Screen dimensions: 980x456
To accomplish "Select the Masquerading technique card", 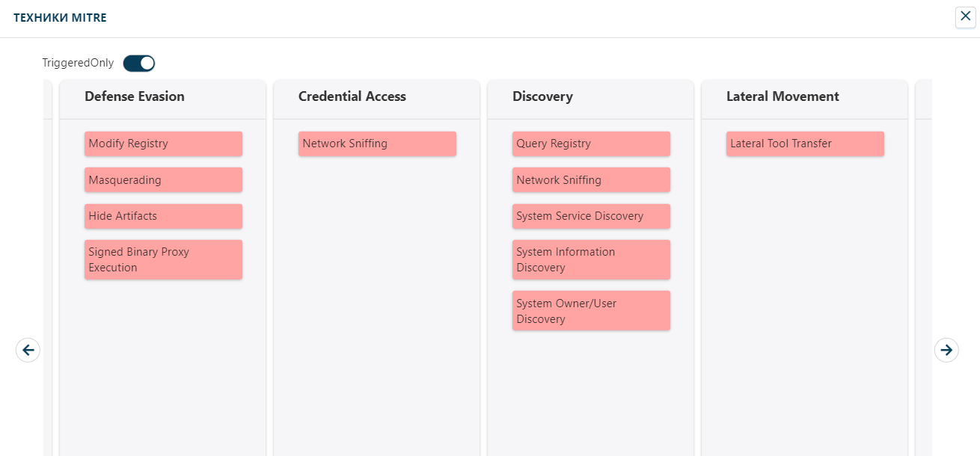I will point(163,180).
